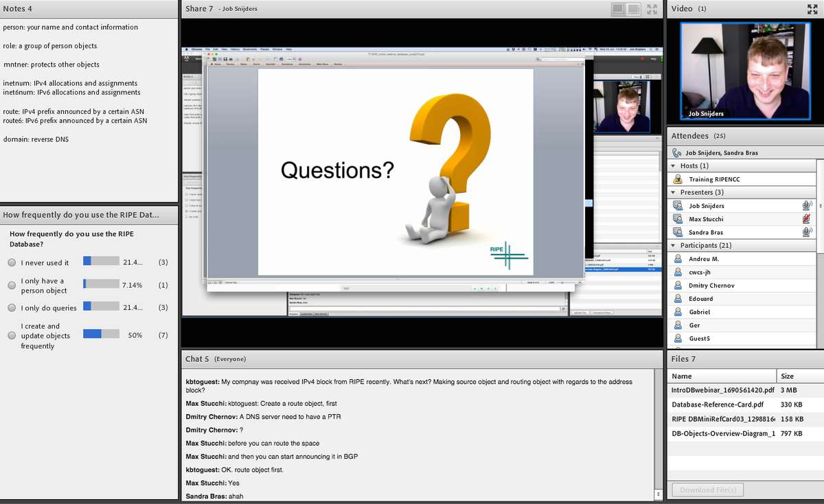
Task: Click the presenter icon beside Max Stucchi
Action: click(677, 219)
